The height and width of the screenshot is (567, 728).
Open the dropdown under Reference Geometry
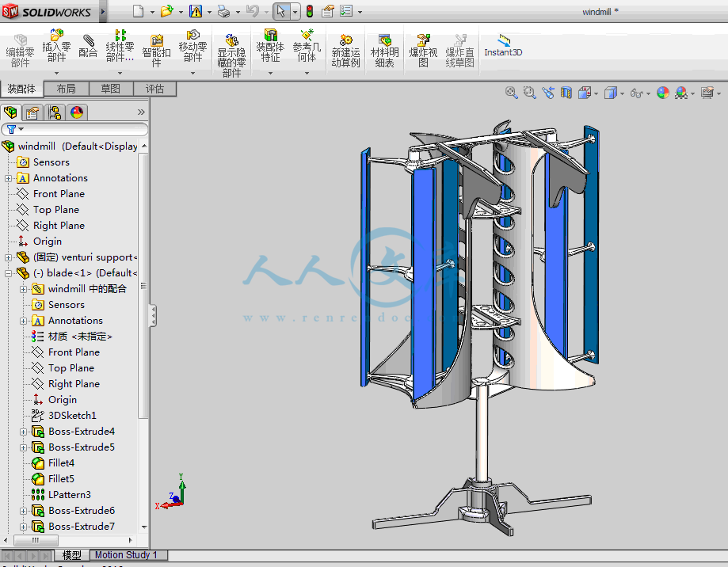click(307, 73)
